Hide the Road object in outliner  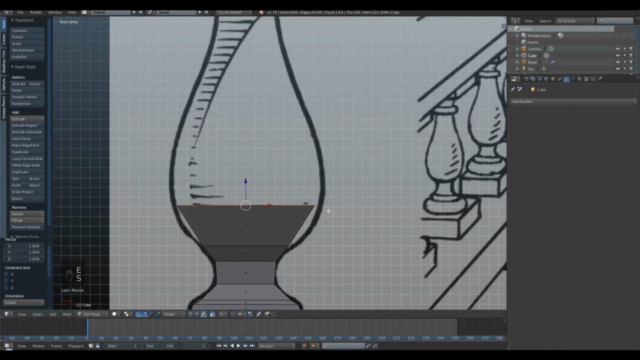coord(618,62)
